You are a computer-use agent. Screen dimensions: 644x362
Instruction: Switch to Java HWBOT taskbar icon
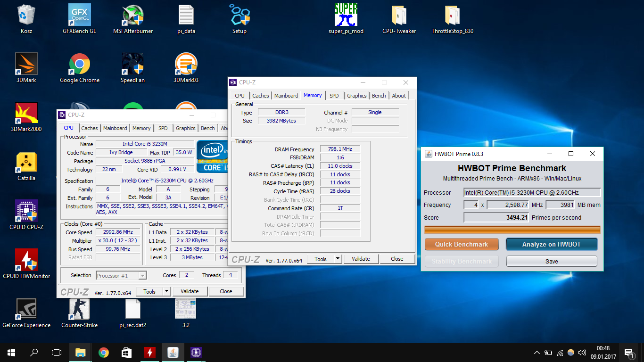pyautogui.click(x=173, y=352)
